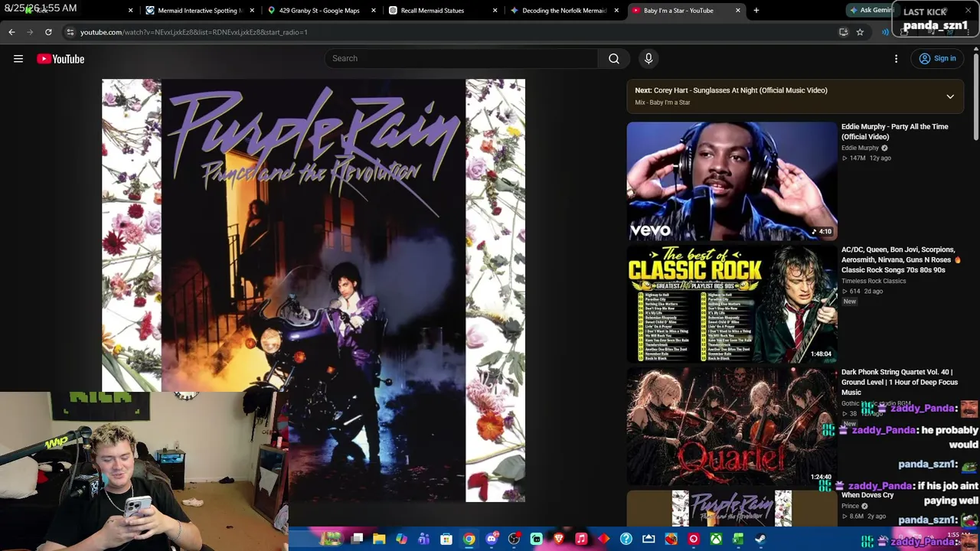Viewport: 980px width, 551px height.
Task: Open OBS Studio from the taskbar
Action: tap(514, 539)
